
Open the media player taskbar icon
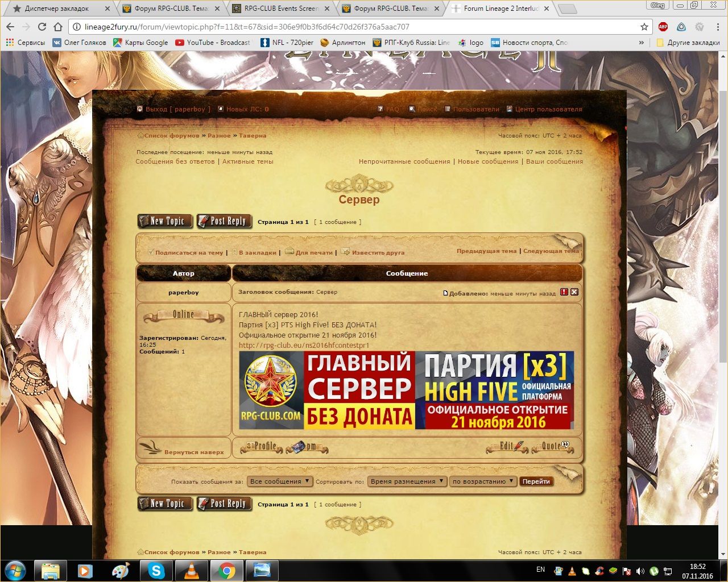click(85, 570)
